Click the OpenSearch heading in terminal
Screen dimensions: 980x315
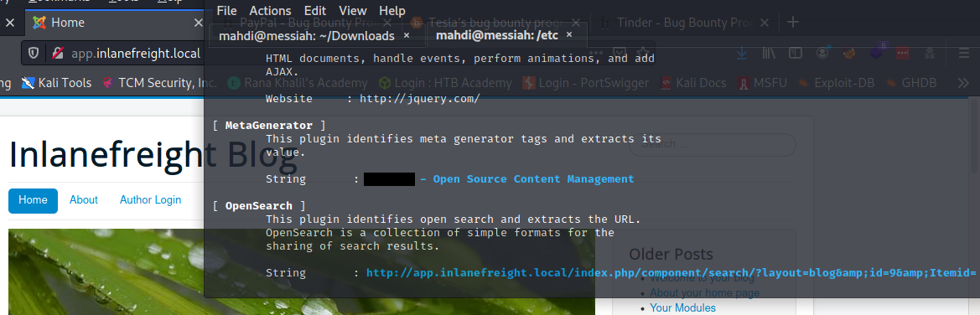click(259, 205)
